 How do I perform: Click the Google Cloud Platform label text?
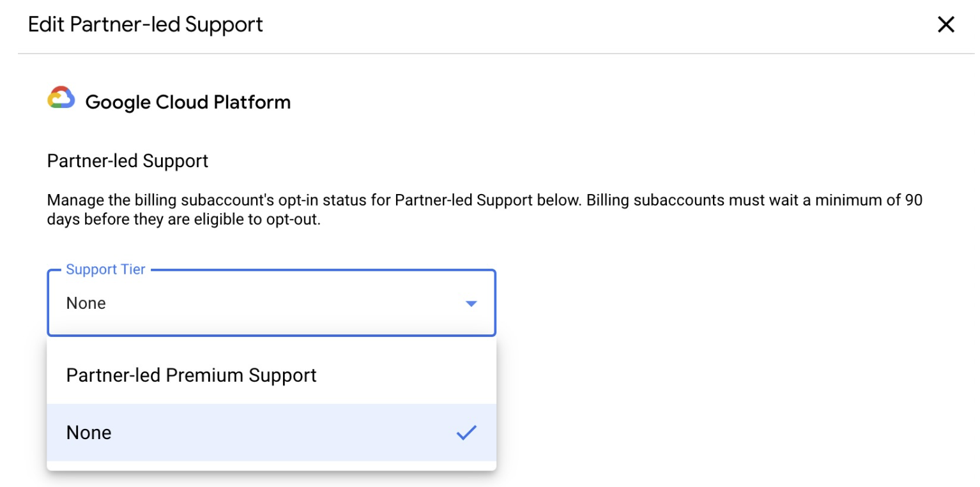(188, 101)
